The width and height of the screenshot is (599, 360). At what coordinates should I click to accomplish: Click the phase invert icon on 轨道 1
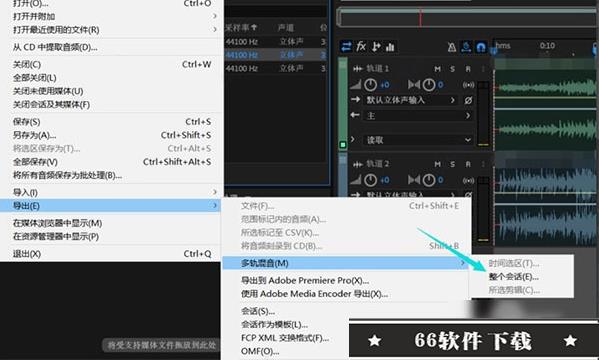click(468, 100)
